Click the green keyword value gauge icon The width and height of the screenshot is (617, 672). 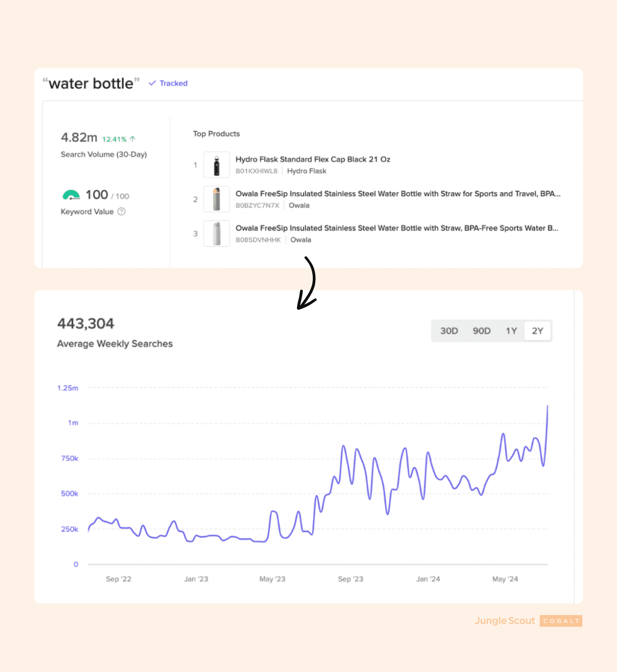(71, 195)
